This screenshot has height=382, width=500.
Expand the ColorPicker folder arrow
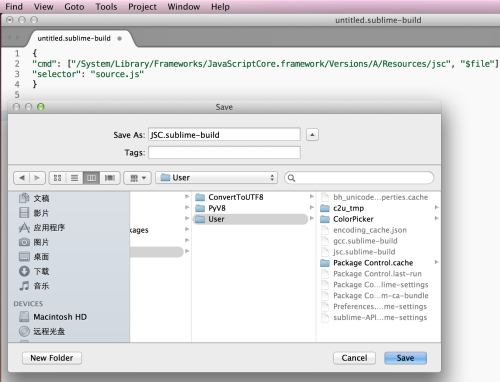pyautogui.click(x=436, y=218)
